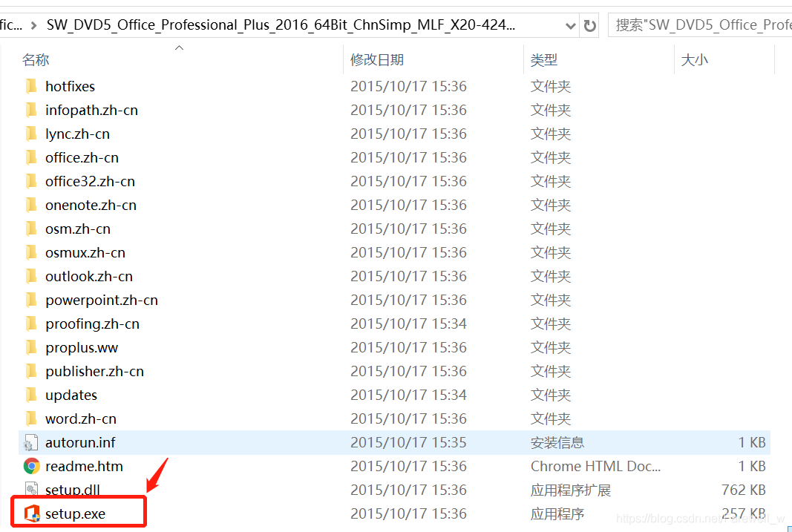Select the publisher.zh-cn folder icon
Screen dimensions: 792x532
coord(31,371)
